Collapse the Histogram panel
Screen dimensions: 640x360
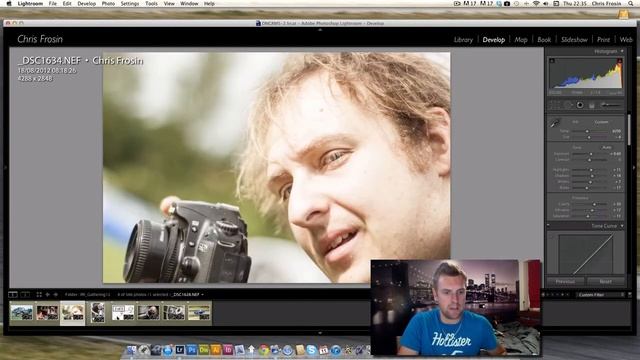pyautogui.click(x=622, y=51)
